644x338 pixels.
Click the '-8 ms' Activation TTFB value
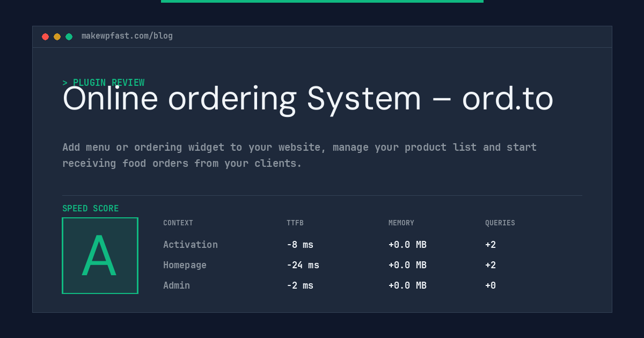pyautogui.click(x=300, y=245)
